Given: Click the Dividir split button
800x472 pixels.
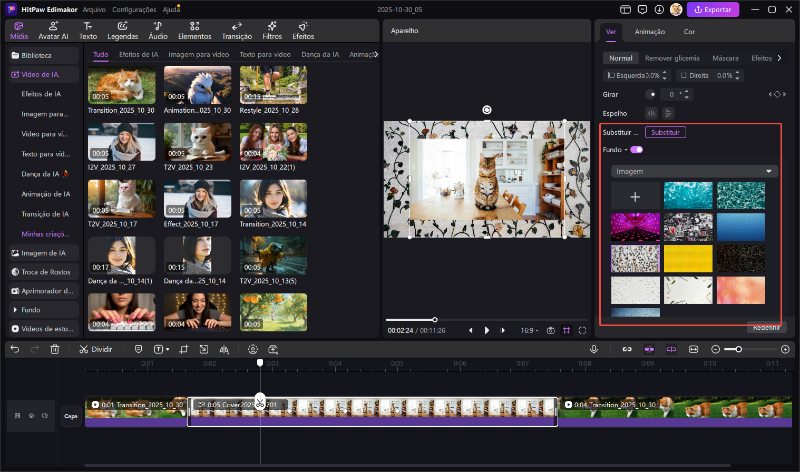Looking at the screenshot, I should click(x=95, y=349).
